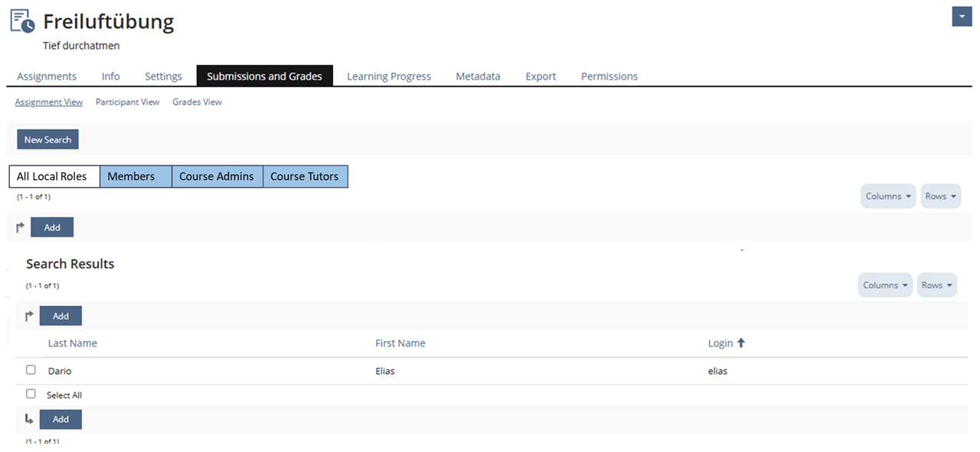Expand the upper Columns dropdown
Image resolution: width=980 pixels, height=452 pixels.
pyautogui.click(x=888, y=196)
